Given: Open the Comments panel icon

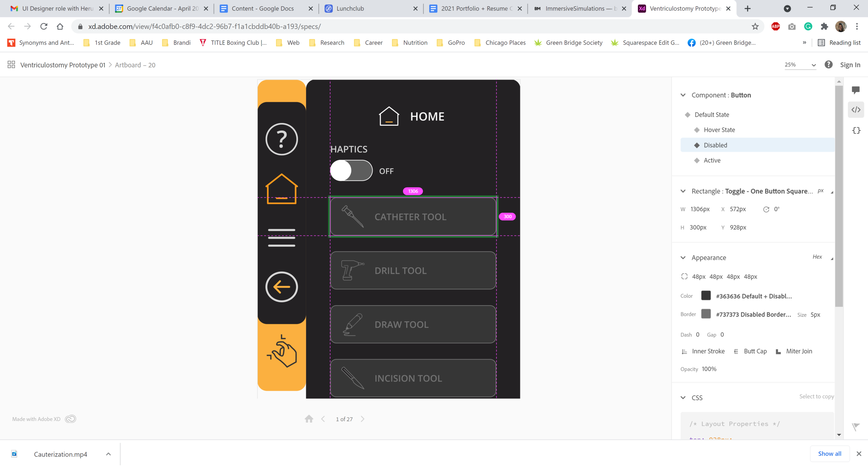Looking at the screenshot, I should point(856,90).
